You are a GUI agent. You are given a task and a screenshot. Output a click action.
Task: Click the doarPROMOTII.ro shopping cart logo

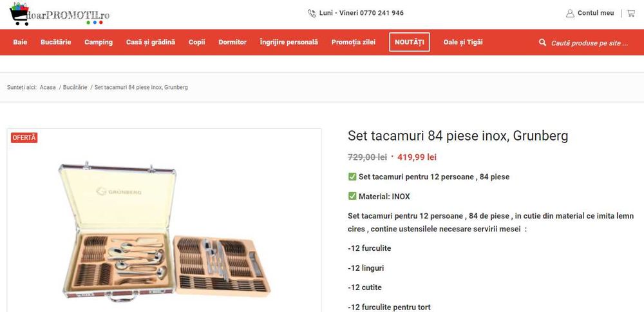click(x=59, y=14)
